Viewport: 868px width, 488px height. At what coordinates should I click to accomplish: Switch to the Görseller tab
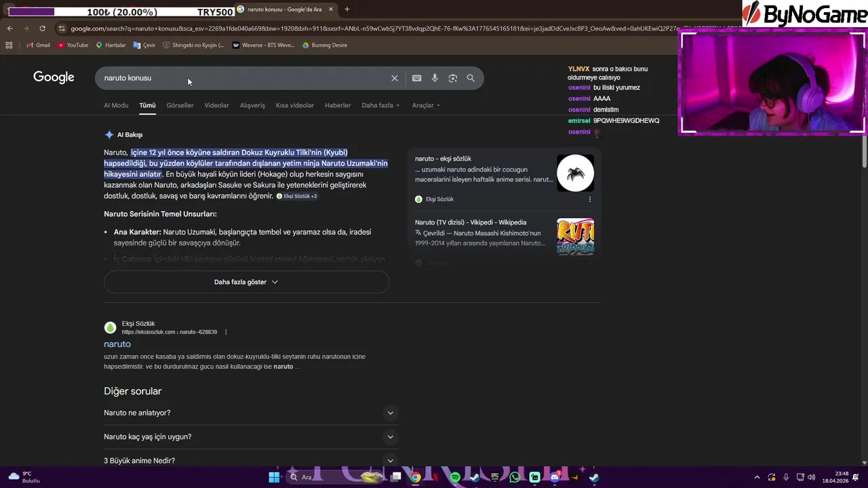coord(180,105)
